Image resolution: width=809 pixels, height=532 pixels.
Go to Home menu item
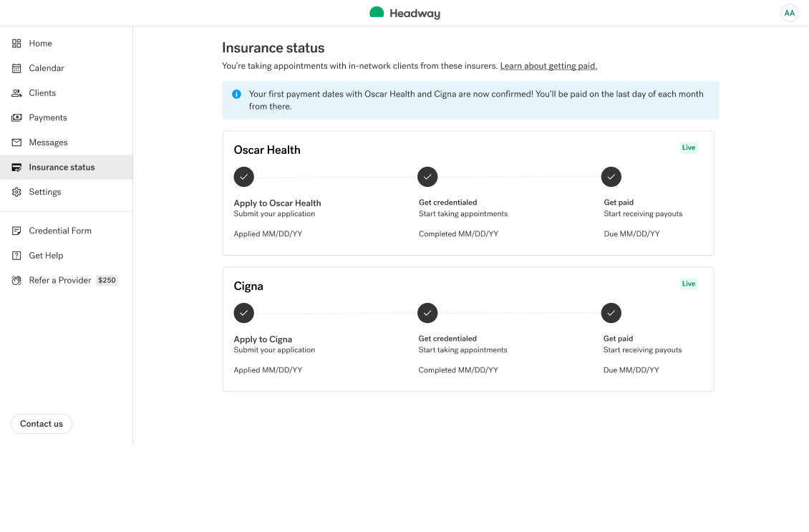[x=66, y=44]
